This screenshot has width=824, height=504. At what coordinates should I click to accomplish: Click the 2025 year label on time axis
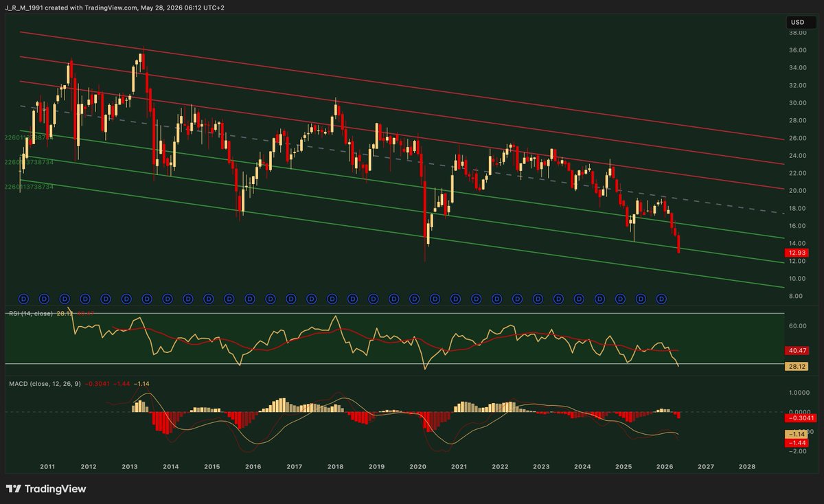(623, 466)
